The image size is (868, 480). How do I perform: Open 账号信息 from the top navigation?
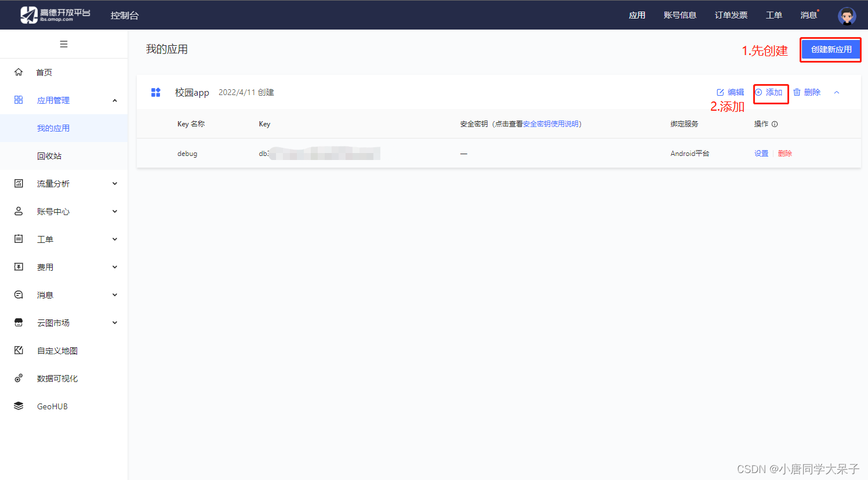pos(680,15)
